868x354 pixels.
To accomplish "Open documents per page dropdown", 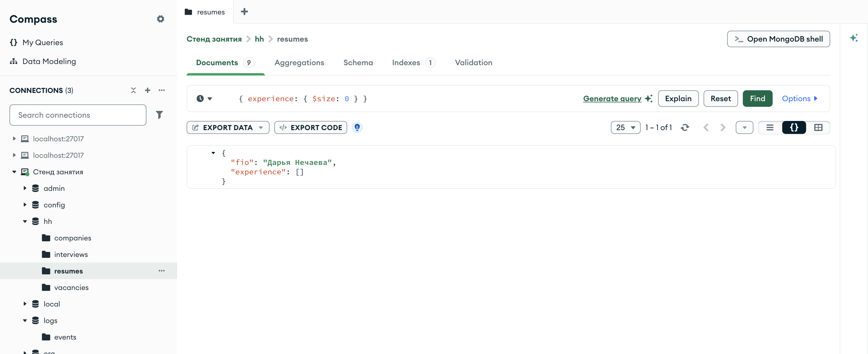I will point(625,128).
